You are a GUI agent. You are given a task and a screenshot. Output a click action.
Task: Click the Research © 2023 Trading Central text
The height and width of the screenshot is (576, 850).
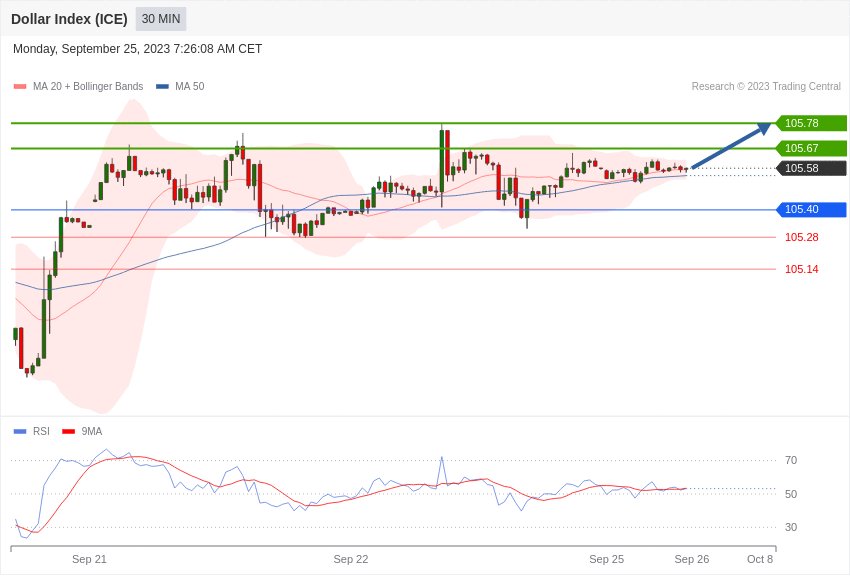click(x=766, y=86)
